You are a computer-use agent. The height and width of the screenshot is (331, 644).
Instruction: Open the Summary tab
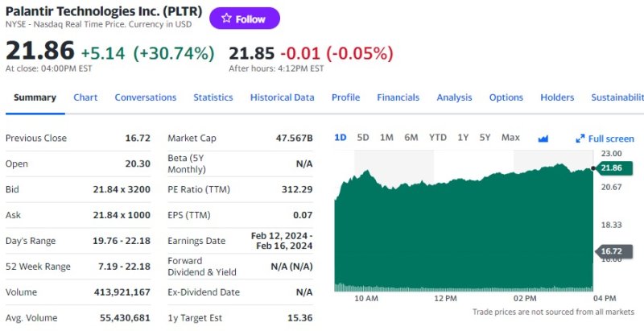pyautogui.click(x=35, y=97)
